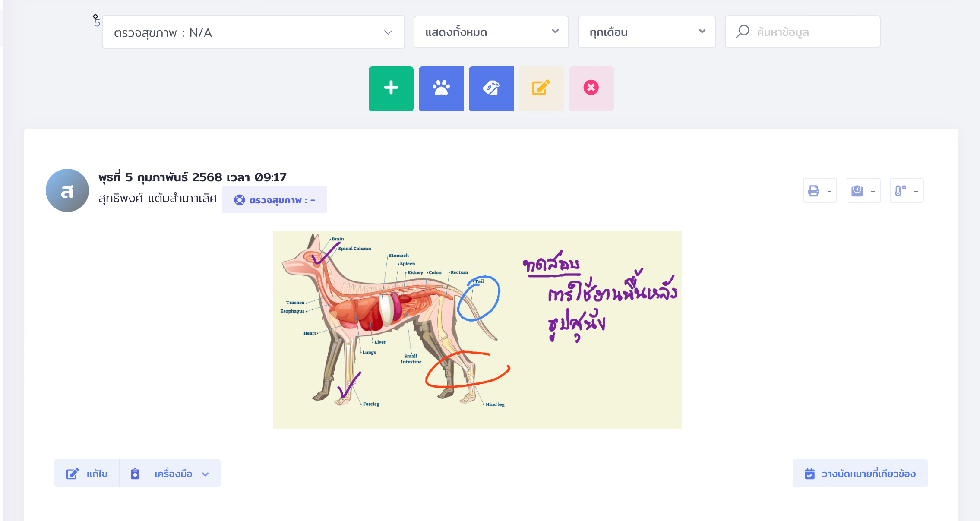Click the orange edit pencil button

[x=541, y=88]
